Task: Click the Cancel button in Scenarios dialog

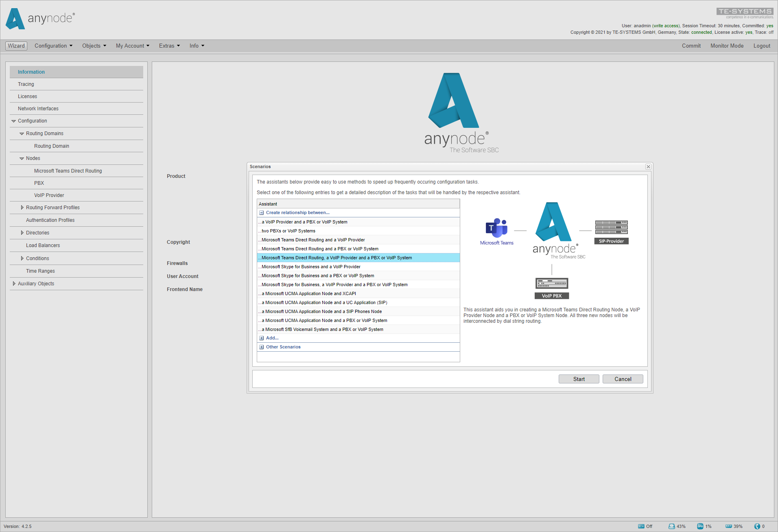Action: point(623,379)
